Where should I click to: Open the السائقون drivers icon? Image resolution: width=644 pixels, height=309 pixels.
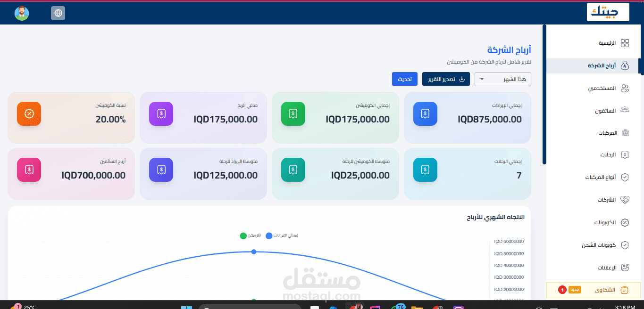pyautogui.click(x=625, y=110)
